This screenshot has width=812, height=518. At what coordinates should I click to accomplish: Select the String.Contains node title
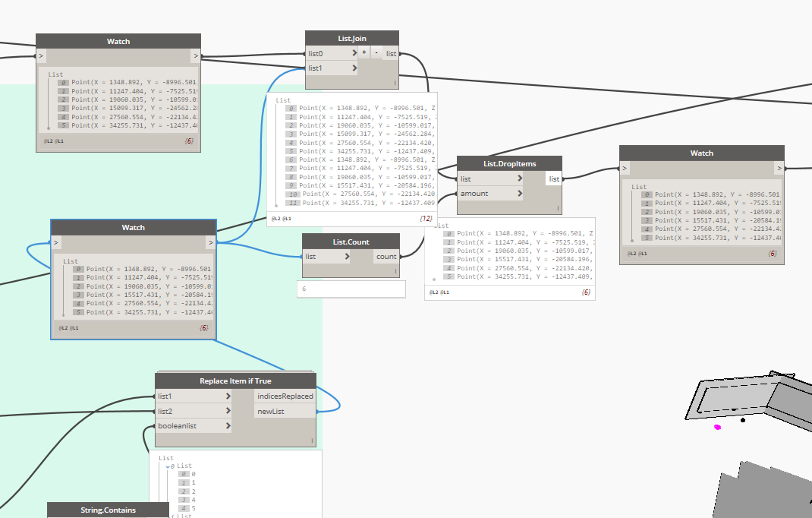[109, 510]
